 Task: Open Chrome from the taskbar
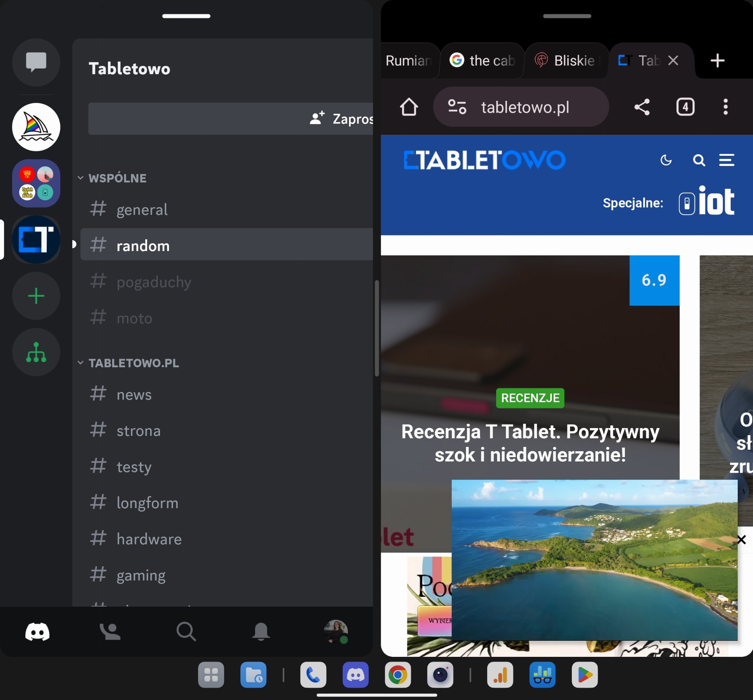(398, 675)
